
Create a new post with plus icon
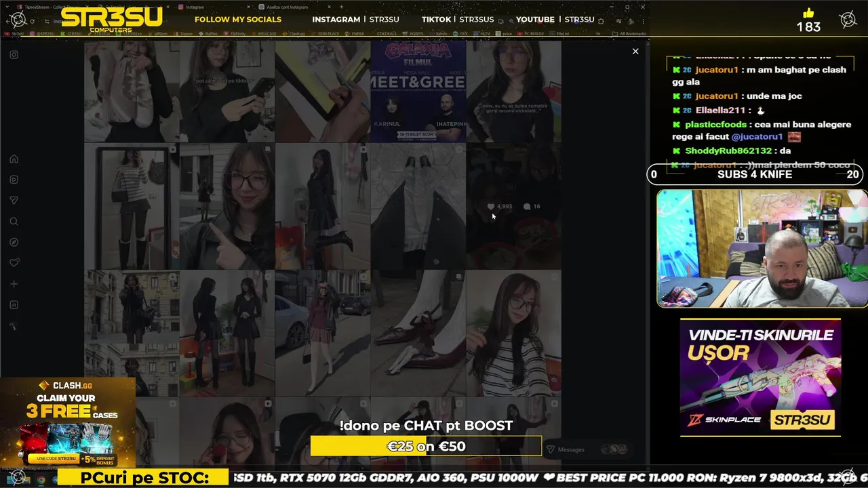tap(14, 284)
